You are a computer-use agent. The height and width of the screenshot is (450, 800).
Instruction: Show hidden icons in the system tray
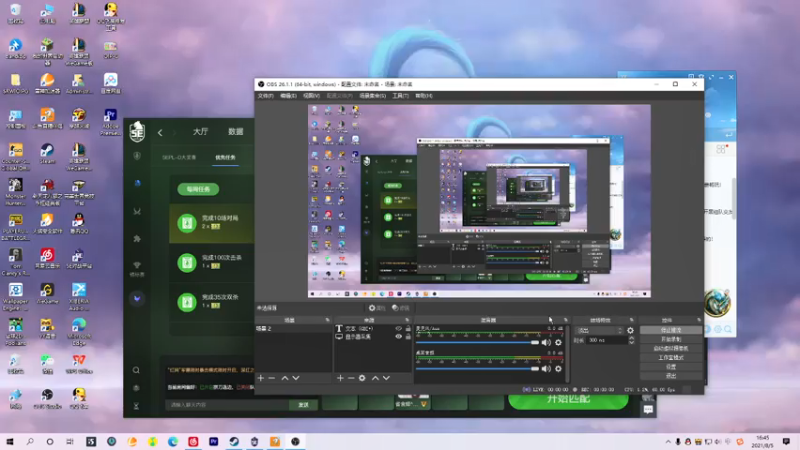click(x=668, y=441)
